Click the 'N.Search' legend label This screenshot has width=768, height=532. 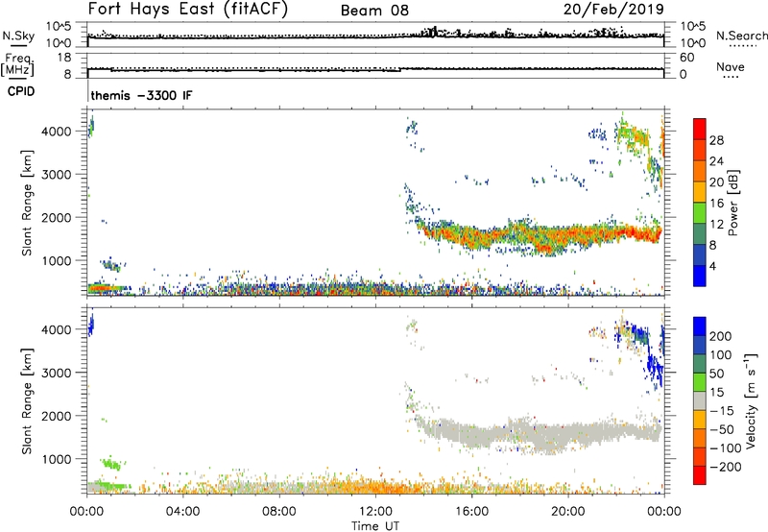[x=741, y=36]
